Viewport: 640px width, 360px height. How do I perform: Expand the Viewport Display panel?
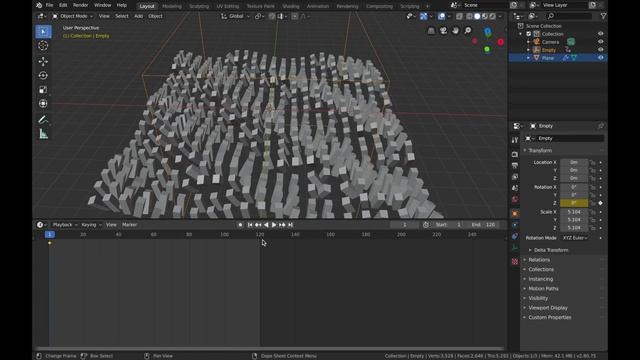[548, 308]
